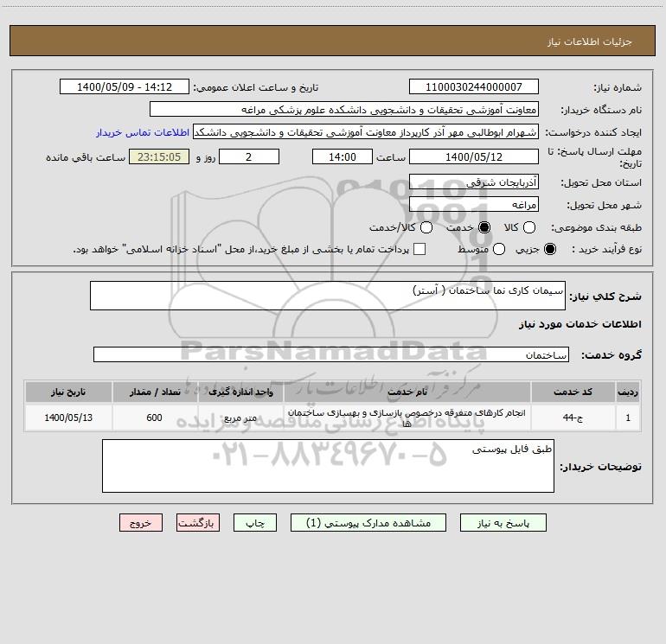Click the بازگشت back button
666x644 pixels.
[198, 523]
